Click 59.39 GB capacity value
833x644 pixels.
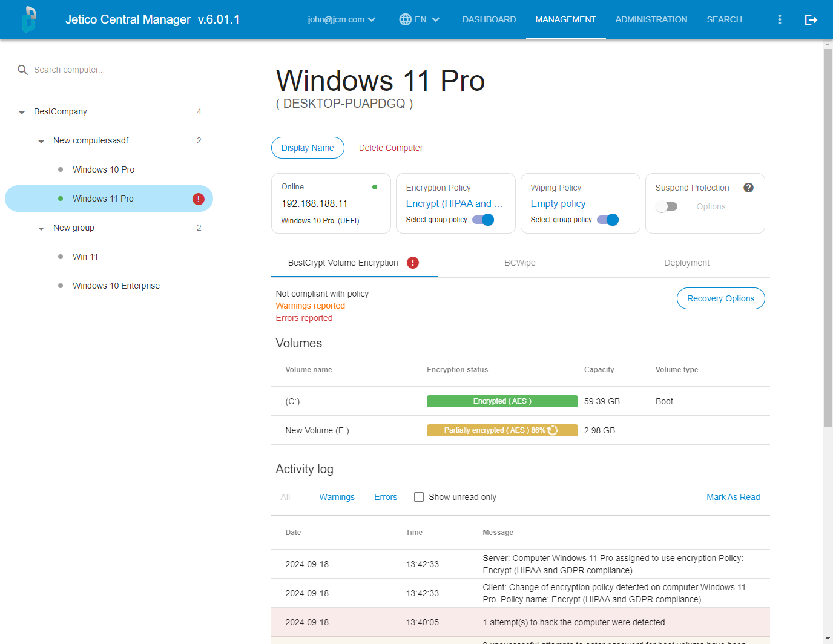click(602, 401)
